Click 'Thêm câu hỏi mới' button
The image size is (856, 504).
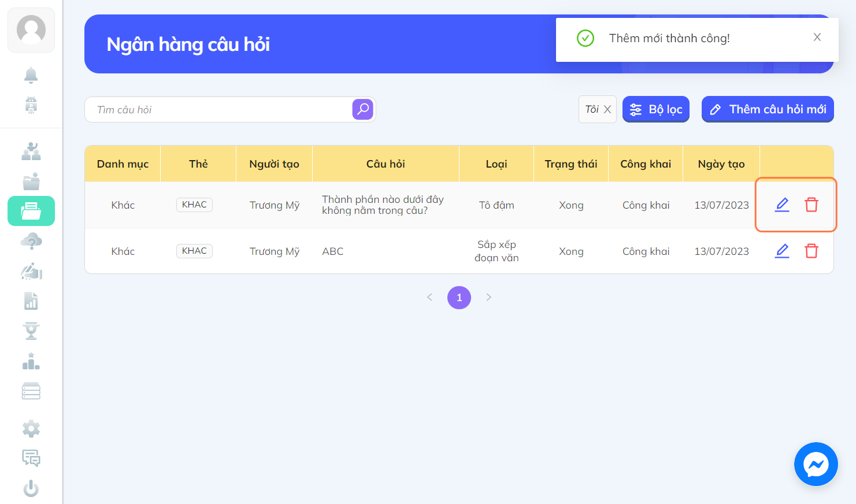point(768,109)
